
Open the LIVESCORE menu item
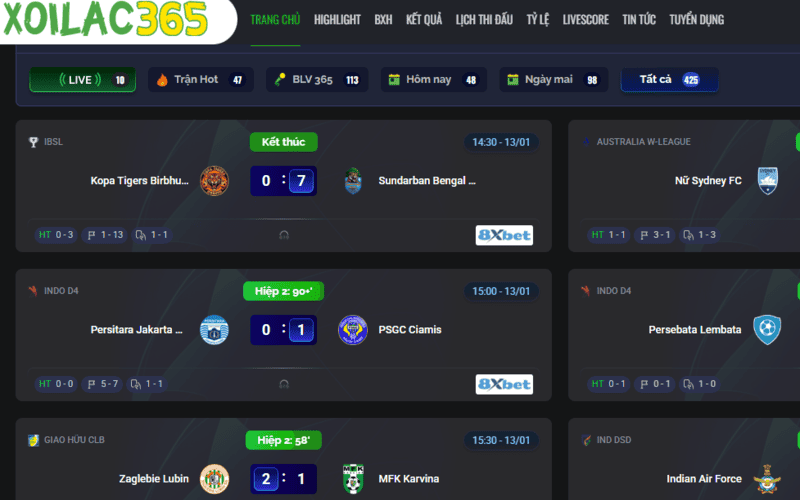(x=586, y=20)
